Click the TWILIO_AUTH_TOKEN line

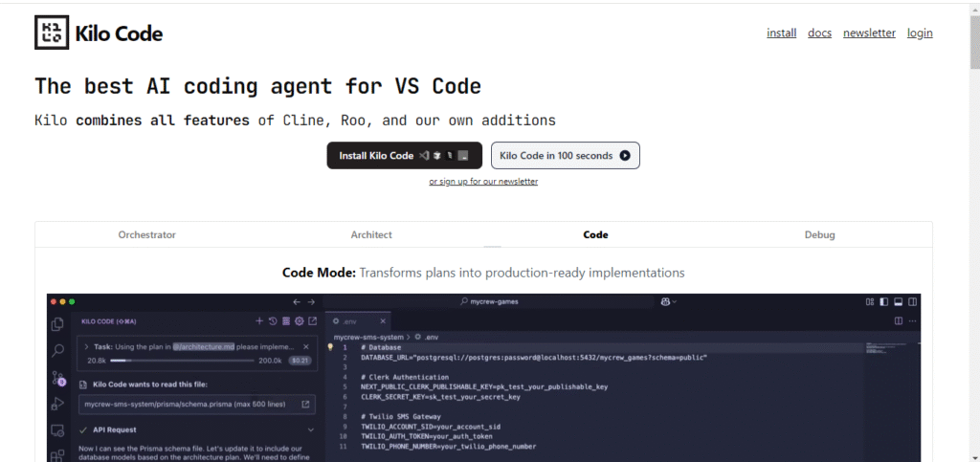pyautogui.click(x=426, y=436)
